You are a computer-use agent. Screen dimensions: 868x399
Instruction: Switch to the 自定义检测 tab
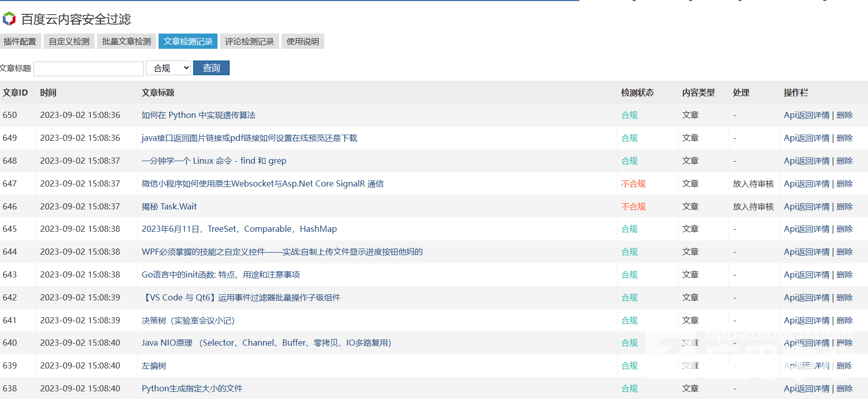[69, 42]
